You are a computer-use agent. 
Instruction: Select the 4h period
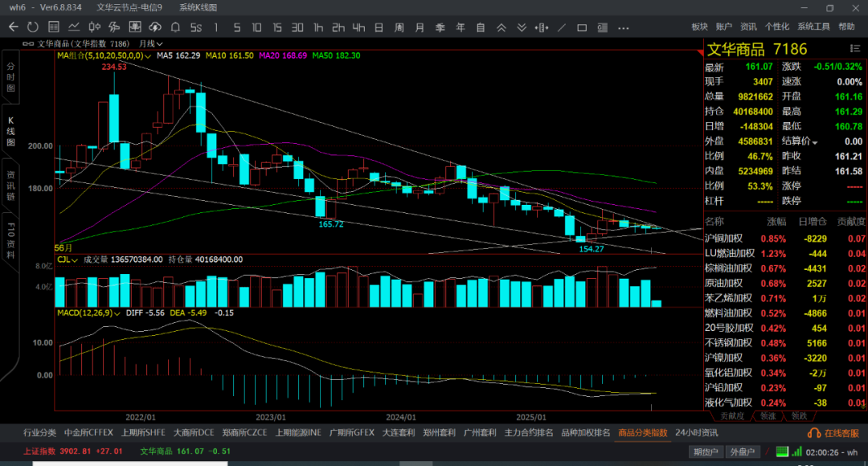tap(358, 27)
